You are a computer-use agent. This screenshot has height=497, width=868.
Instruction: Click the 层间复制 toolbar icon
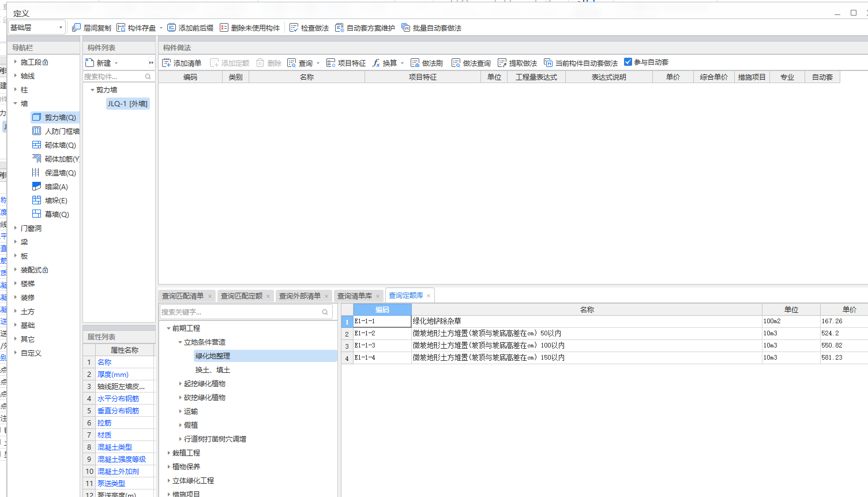click(x=76, y=28)
